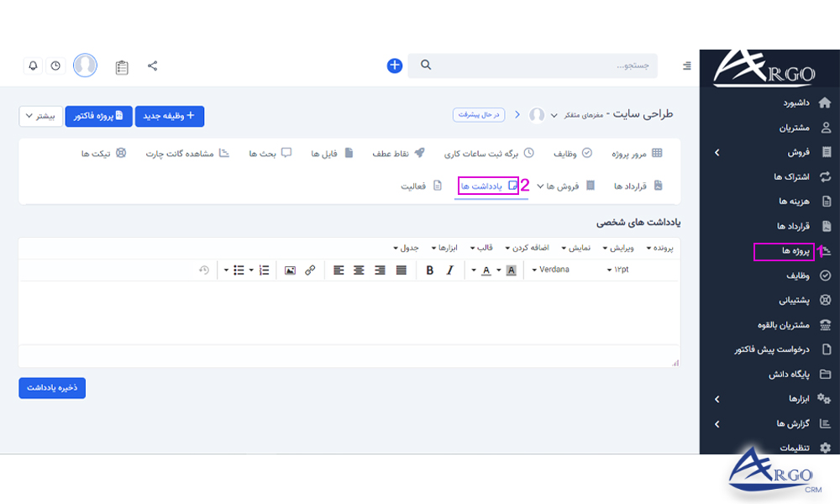
Task: Click the notifications bell icon
Action: pyautogui.click(x=33, y=66)
